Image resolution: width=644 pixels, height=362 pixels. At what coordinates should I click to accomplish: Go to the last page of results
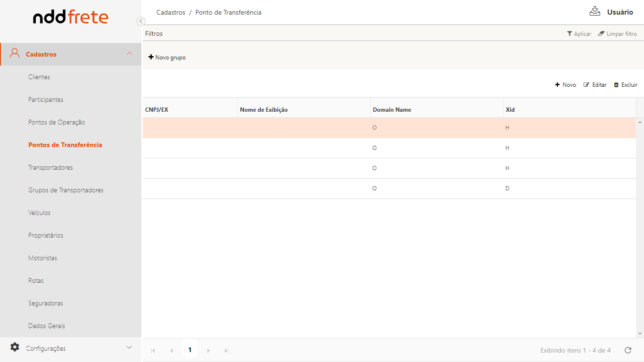coord(226,350)
